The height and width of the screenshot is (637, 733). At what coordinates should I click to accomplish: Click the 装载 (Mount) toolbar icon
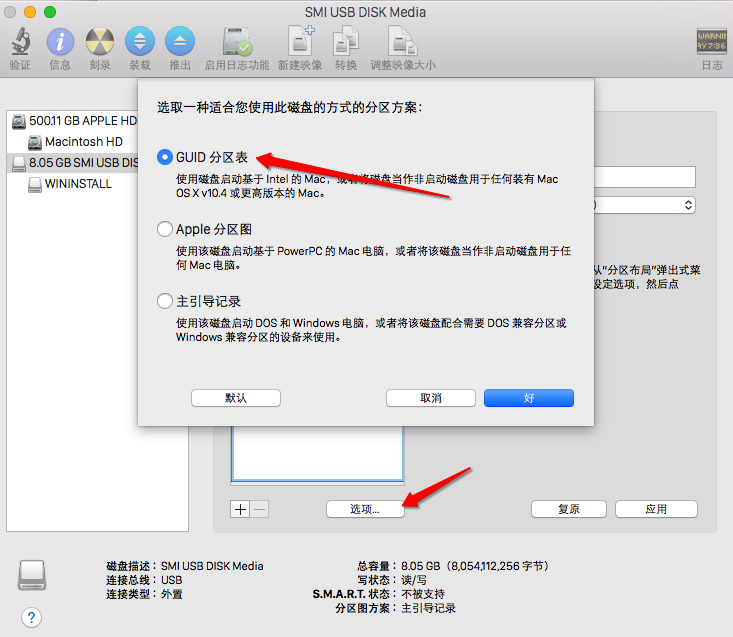pos(140,42)
